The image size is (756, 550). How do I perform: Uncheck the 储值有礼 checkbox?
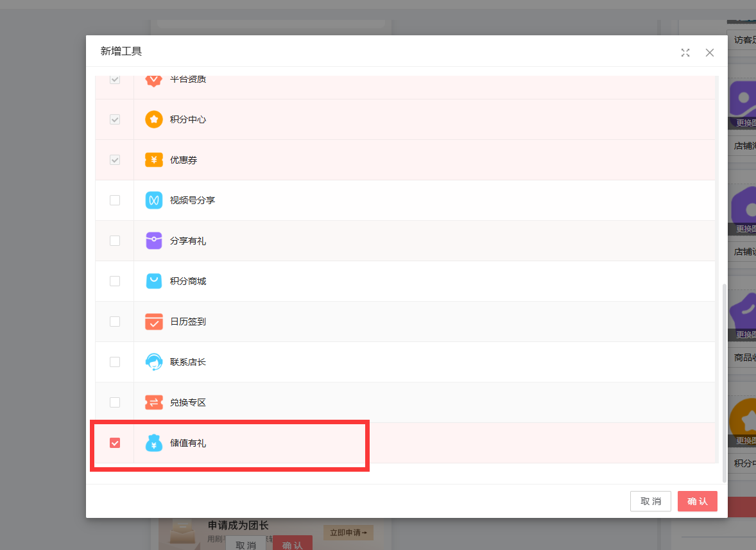(x=115, y=443)
